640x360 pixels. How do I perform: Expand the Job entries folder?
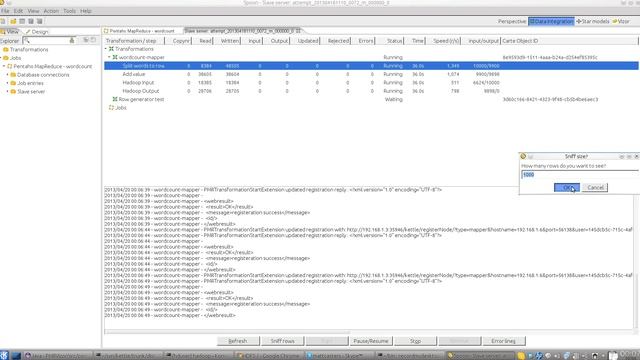click(8, 83)
